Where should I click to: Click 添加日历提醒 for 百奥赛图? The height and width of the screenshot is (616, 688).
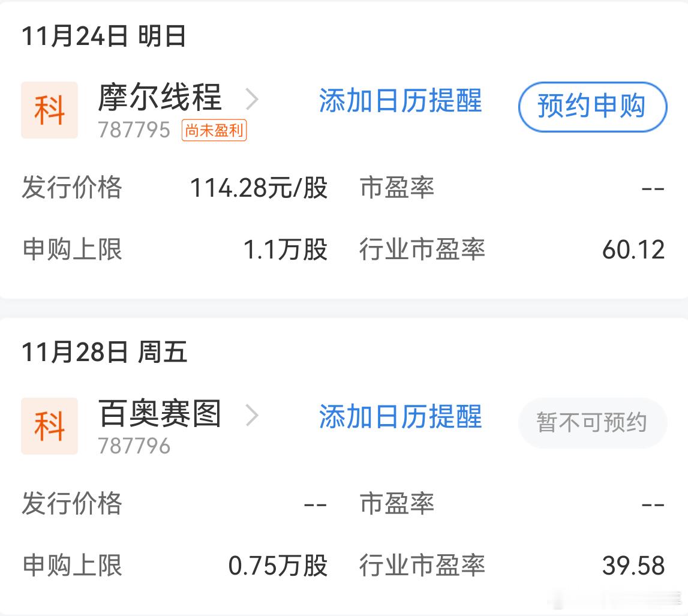coord(401,418)
